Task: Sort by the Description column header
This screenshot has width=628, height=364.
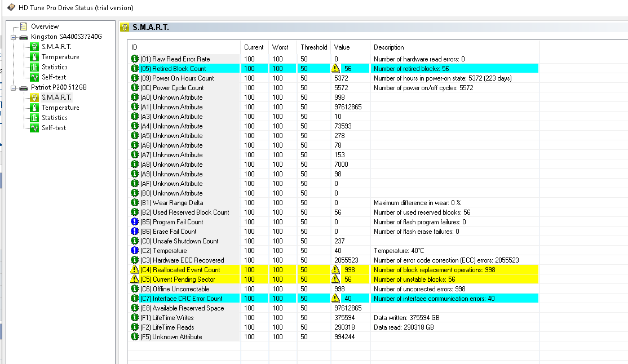Action: click(454, 47)
